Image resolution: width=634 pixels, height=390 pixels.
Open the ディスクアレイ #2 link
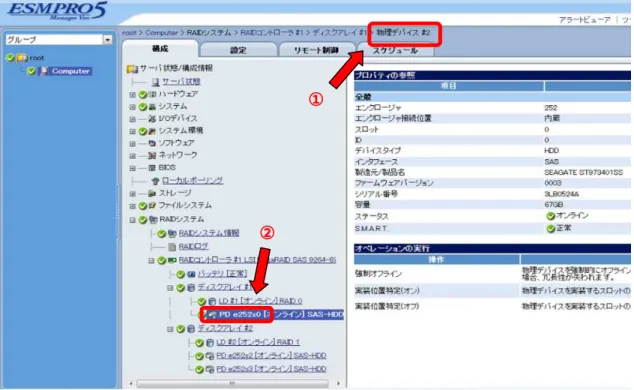[225, 328]
